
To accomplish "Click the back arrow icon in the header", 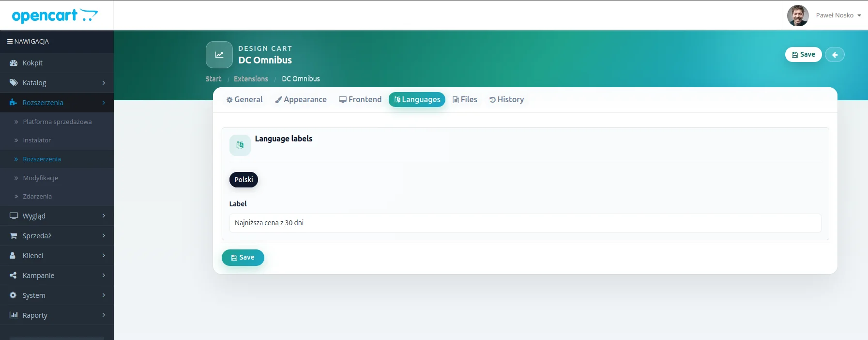I will 835,55.
